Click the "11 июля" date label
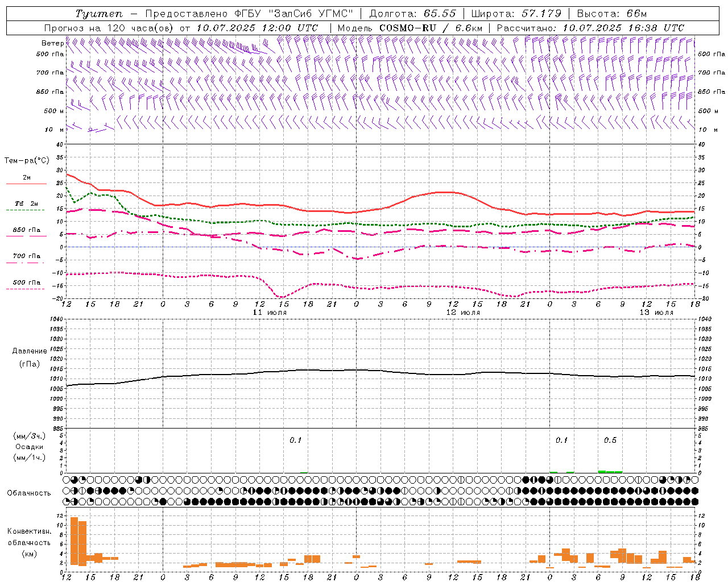The height and width of the screenshot is (582, 728). (270, 313)
